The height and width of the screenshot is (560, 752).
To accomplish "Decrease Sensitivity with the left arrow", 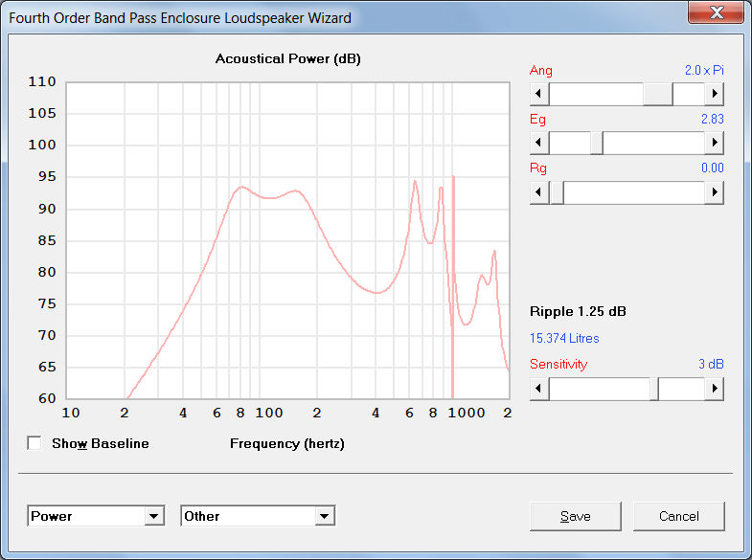I will tap(539, 389).
